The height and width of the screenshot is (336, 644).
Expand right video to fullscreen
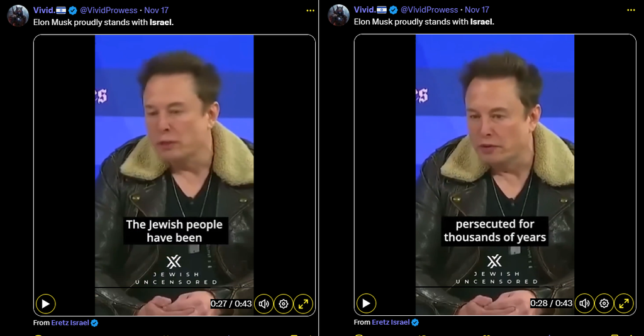point(624,303)
